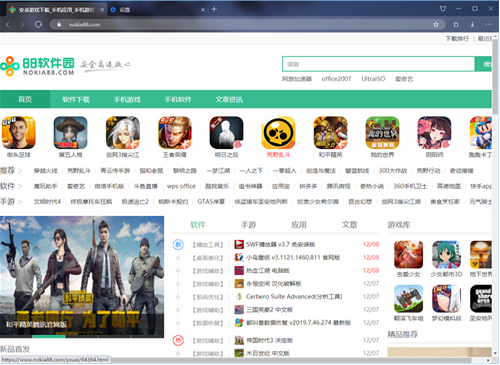Open the 和平精英 game icon
The image size is (500, 365).
[x=330, y=132]
